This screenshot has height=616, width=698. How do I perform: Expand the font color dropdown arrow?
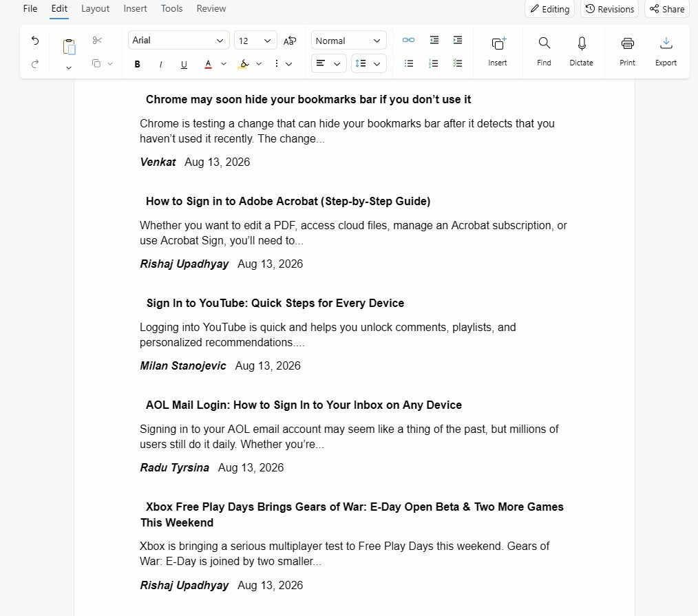[x=224, y=64]
